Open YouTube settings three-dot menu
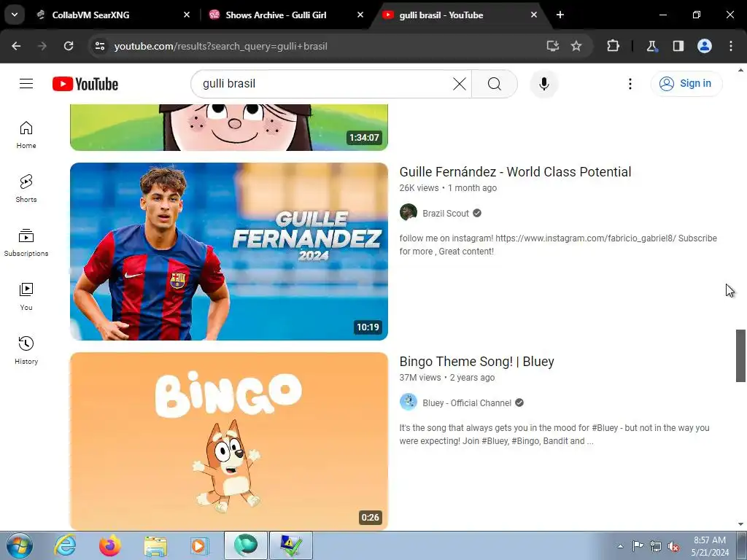Screen dimensions: 747x560 pos(630,84)
